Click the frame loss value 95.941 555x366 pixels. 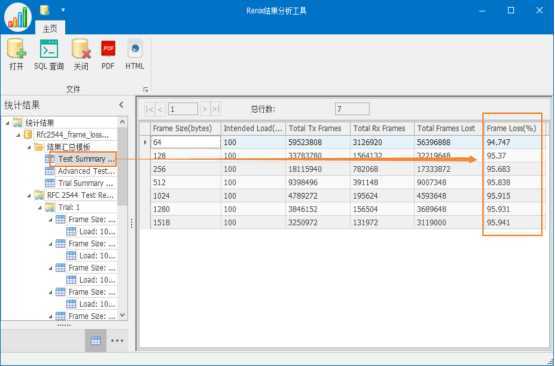click(498, 223)
